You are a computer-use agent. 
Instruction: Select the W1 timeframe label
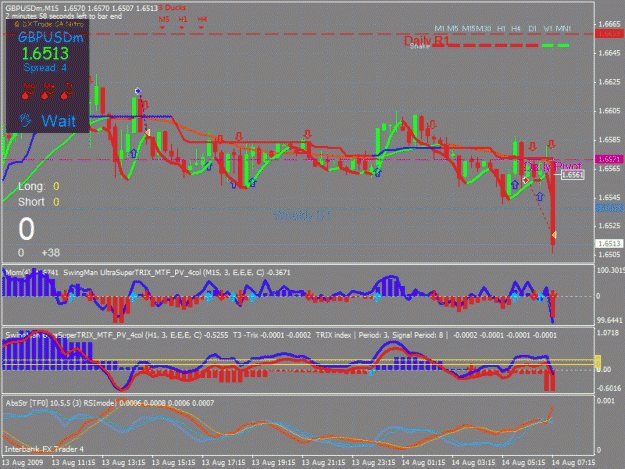548,29
